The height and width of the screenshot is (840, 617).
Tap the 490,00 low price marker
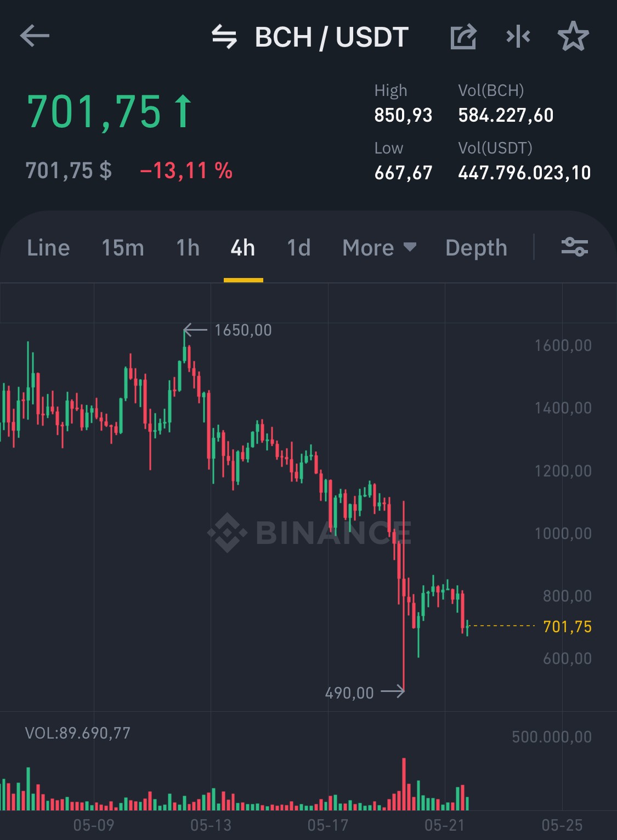(x=349, y=693)
